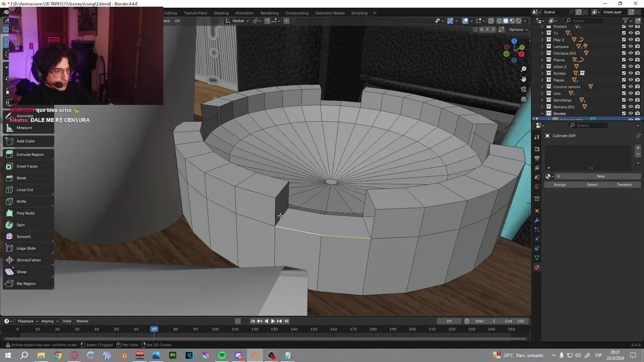Click the Assign material button
This screenshot has width=644, height=362.
pyautogui.click(x=560, y=185)
